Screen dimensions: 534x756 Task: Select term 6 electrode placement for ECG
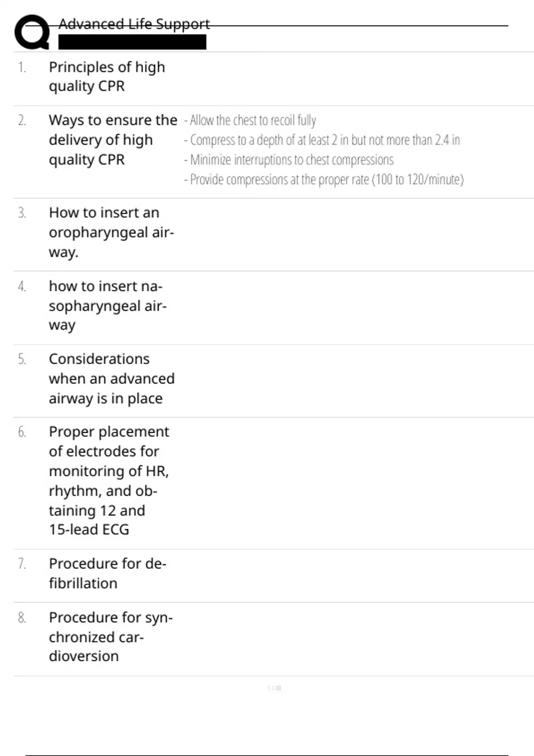pos(109,481)
